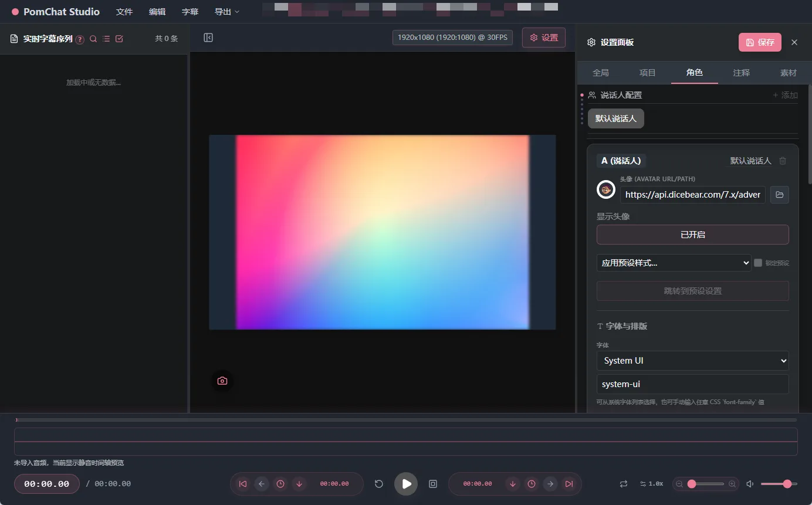Click the pink 保存 button

[x=760, y=42]
